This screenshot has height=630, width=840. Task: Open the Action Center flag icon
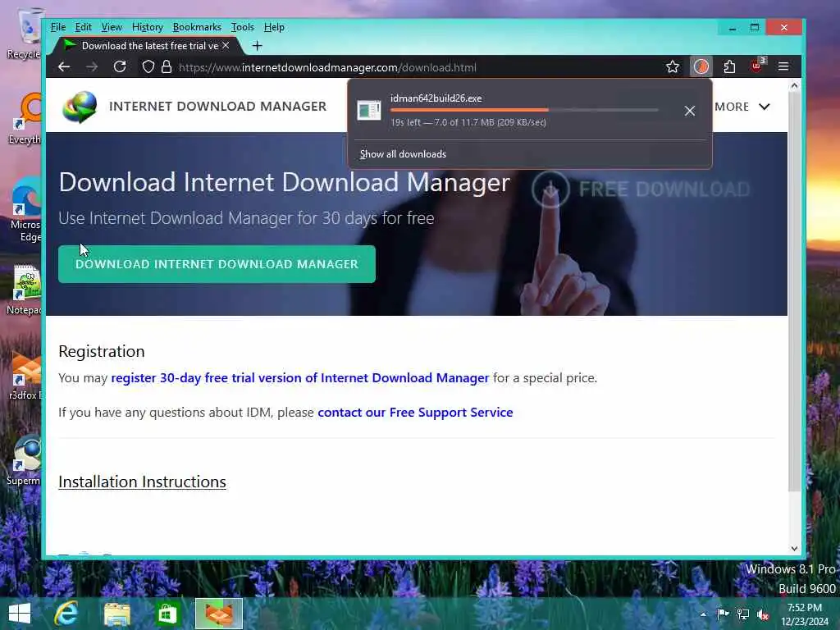coord(722,614)
